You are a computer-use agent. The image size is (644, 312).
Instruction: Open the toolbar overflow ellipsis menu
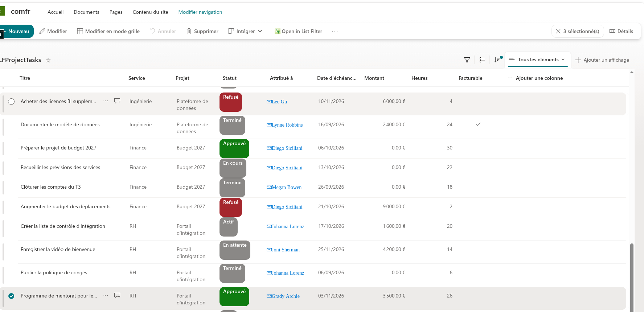pos(335,31)
